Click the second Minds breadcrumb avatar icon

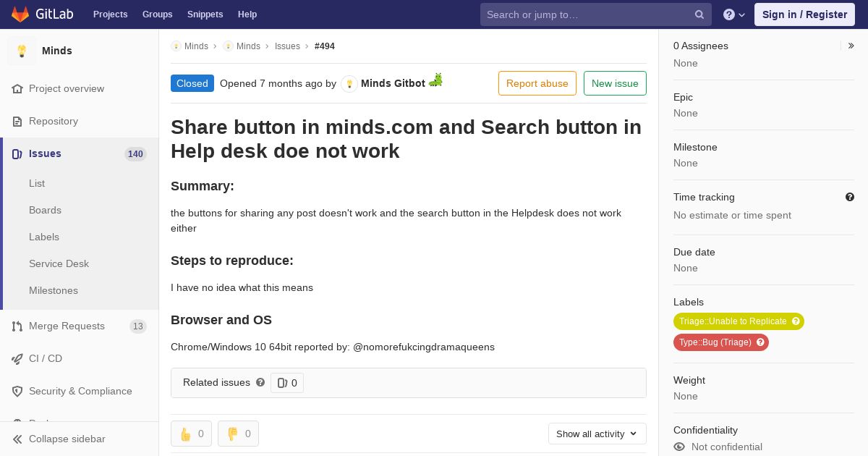[x=228, y=46]
